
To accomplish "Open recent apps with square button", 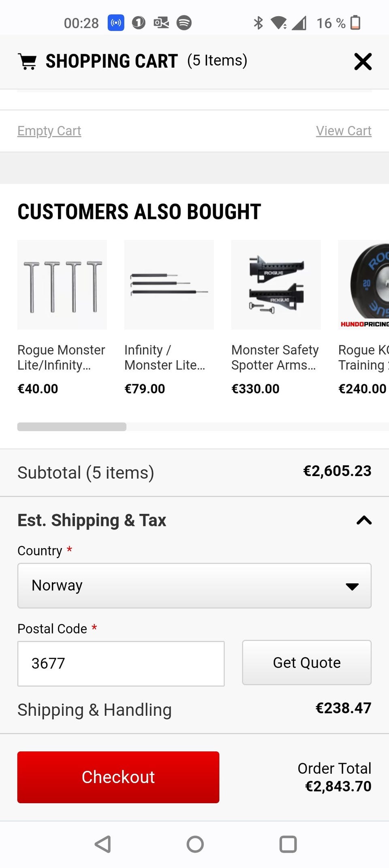I will tap(288, 844).
